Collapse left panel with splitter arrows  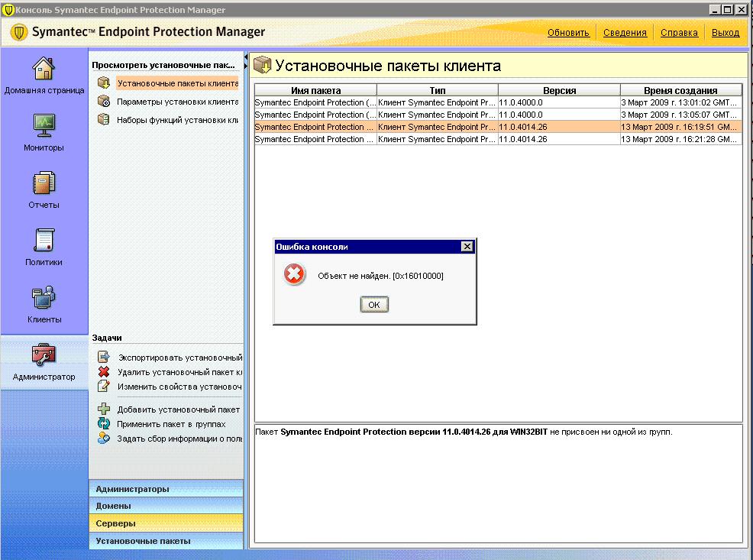246,57
